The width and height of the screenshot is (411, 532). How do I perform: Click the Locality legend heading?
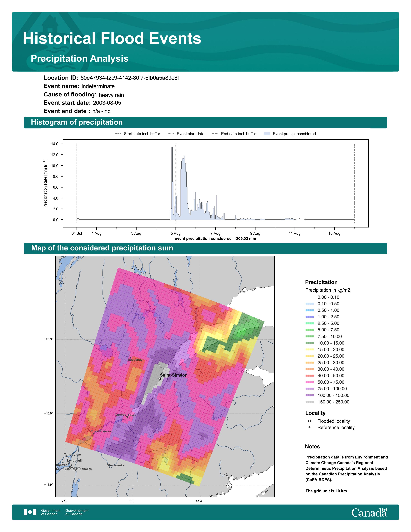pyautogui.click(x=315, y=413)
